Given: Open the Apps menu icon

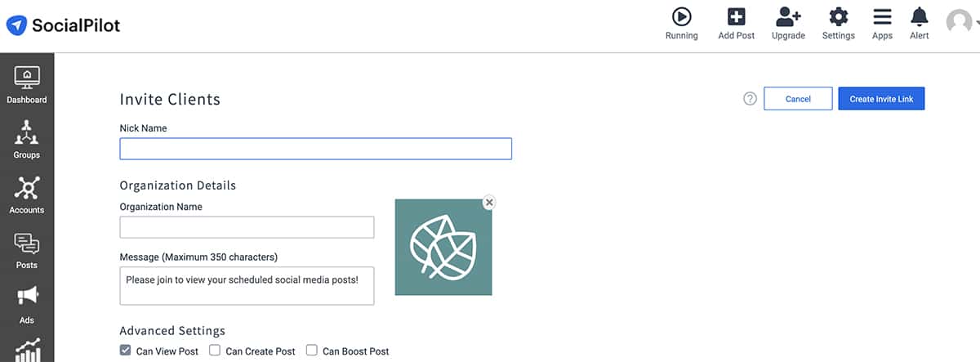Looking at the screenshot, I should [882, 17].
